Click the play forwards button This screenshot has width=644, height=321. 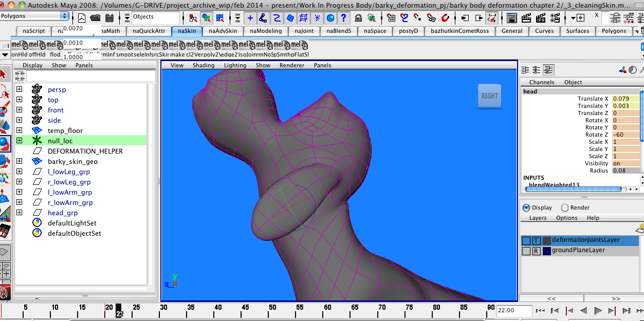tap(598, 311)
